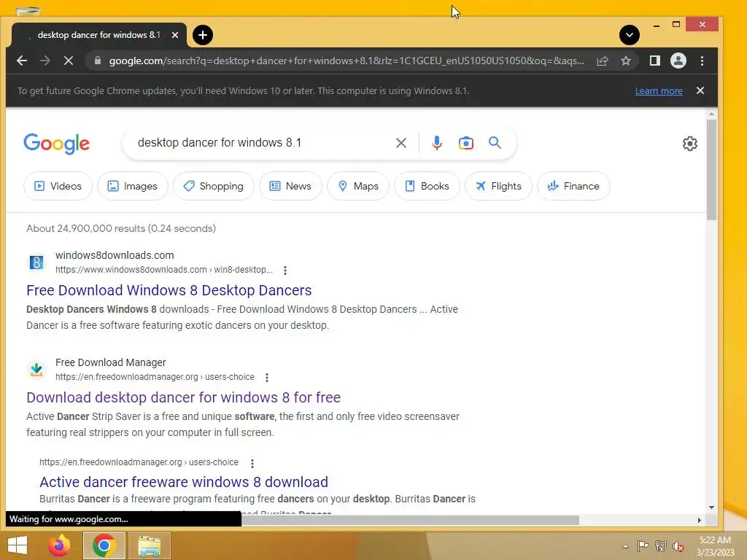747x560 pixels.
Task: Click the windows8downloads.com URL breadcrumb
Action: click(x=164, y=270)
